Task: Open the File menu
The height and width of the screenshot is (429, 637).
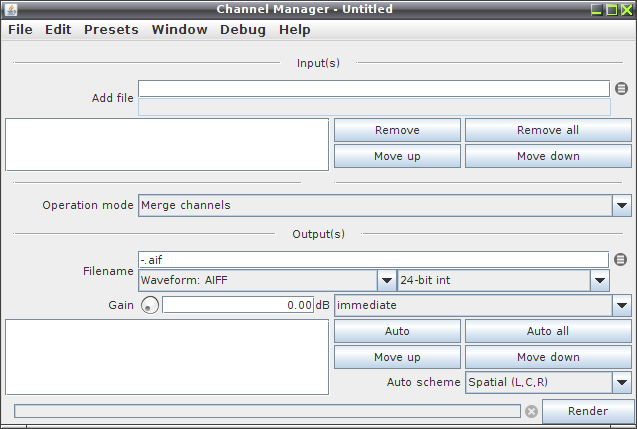Action: point(20,30)
